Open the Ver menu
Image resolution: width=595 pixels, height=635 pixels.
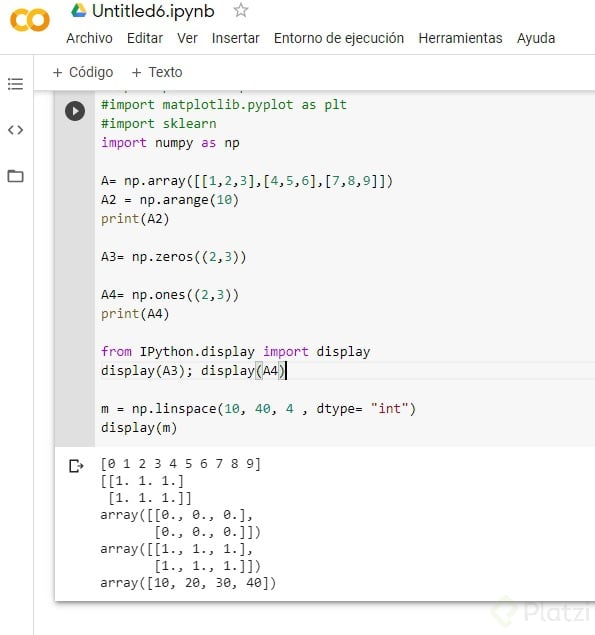(x=187, y=38)
